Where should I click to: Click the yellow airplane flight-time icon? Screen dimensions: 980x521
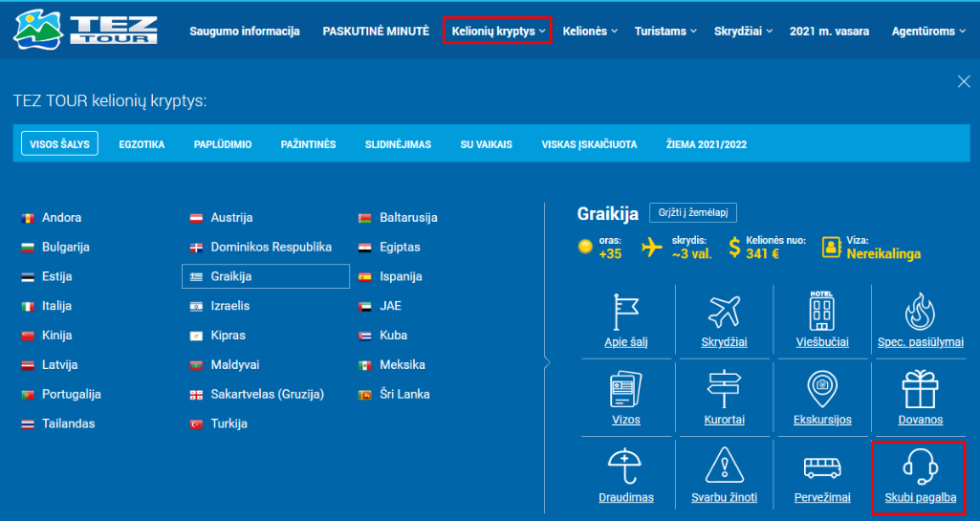coord(651,248)
